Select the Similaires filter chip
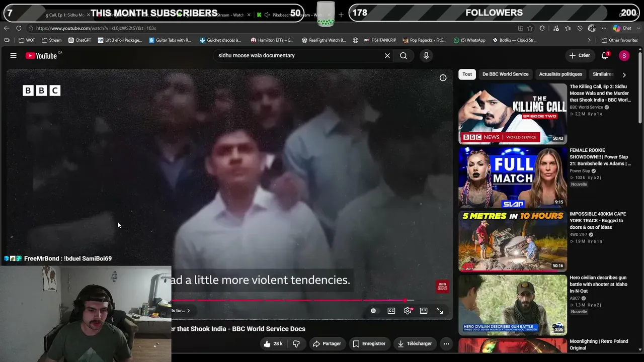 [603, 74]
